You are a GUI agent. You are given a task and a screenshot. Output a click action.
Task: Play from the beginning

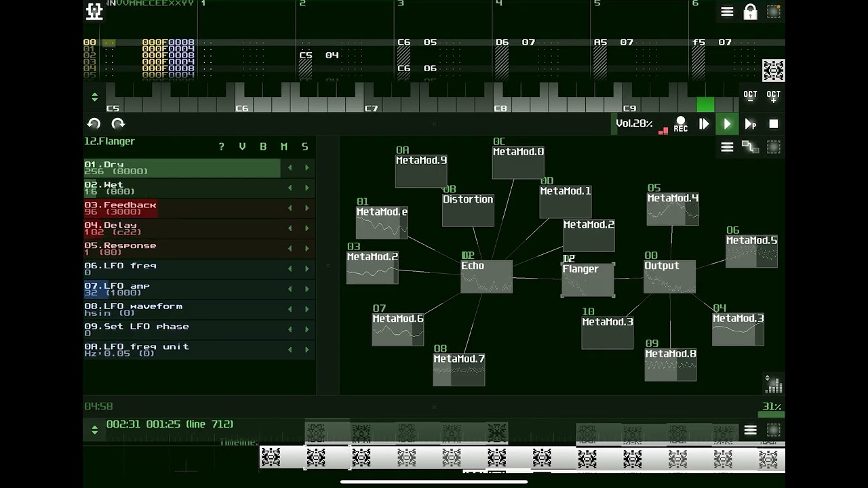[704, 124]
